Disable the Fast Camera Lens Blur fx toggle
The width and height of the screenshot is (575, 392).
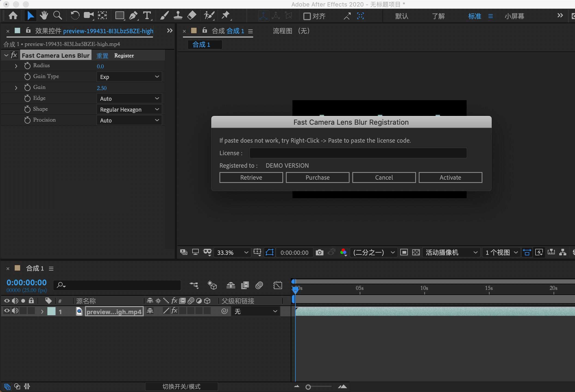click(x=14, y=55)
